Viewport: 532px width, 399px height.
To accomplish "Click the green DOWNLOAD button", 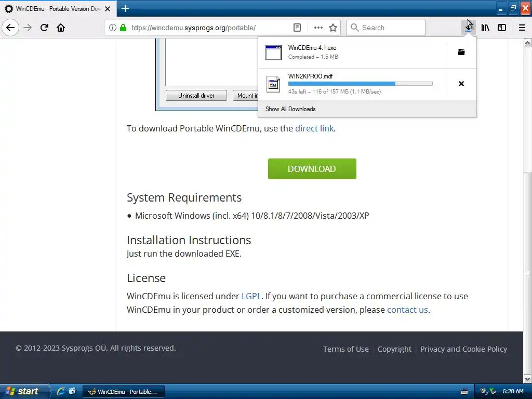I will (312, 169).
